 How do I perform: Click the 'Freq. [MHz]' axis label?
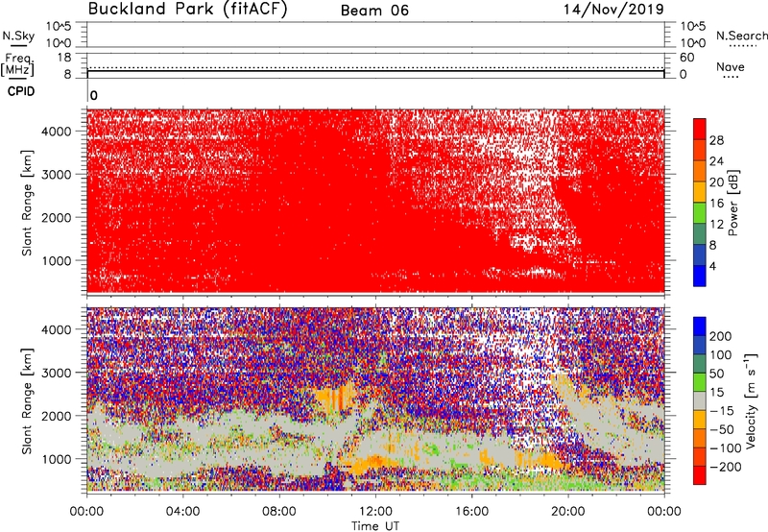[17, 64]
